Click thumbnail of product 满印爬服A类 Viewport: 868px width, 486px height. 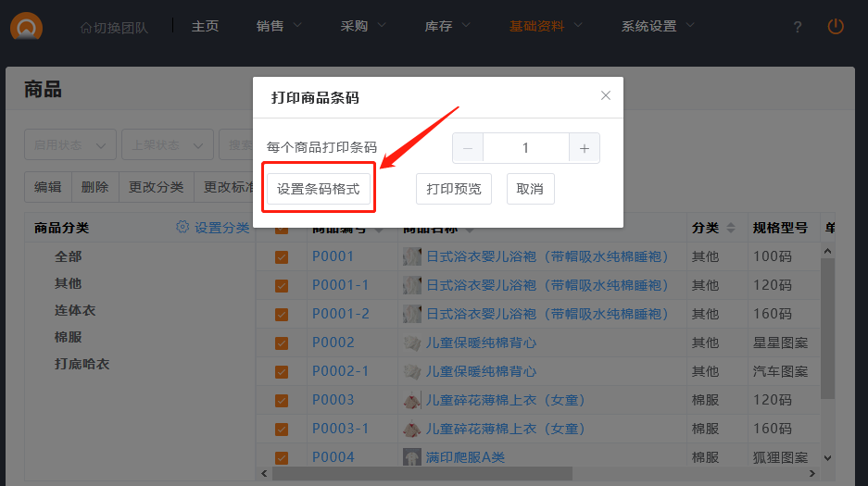pos(412,457)
